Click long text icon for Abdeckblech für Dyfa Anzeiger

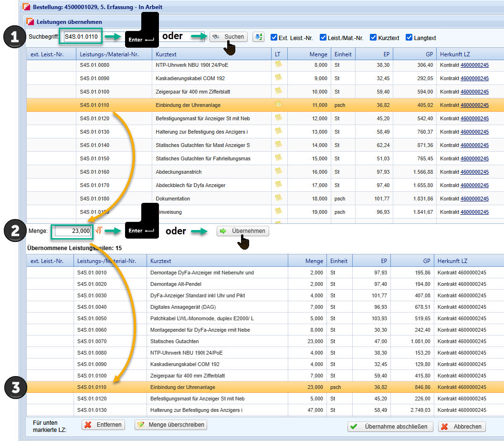coord(278,185)
